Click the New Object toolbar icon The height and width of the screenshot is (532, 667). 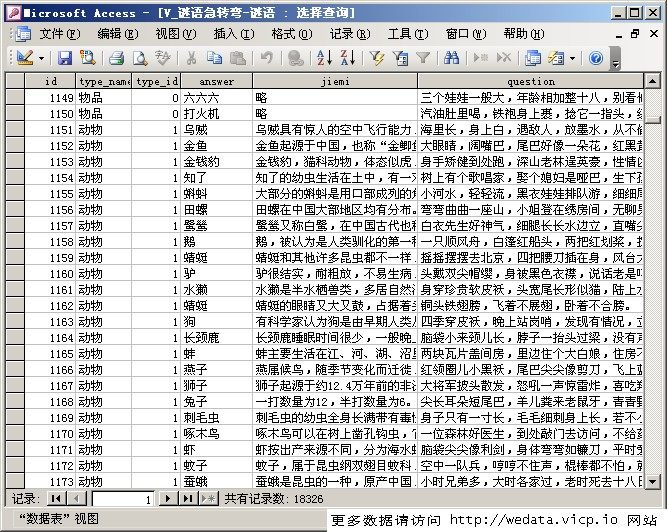tap(556, 58)
